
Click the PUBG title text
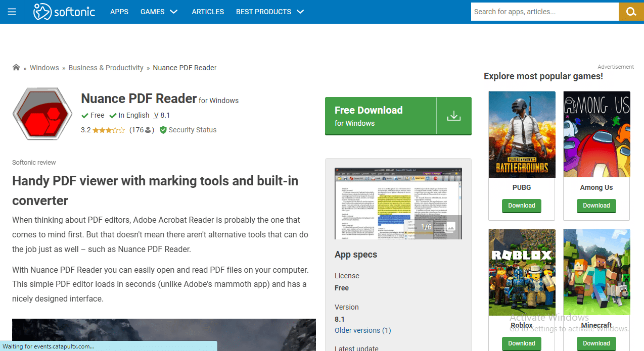(522, 187)
